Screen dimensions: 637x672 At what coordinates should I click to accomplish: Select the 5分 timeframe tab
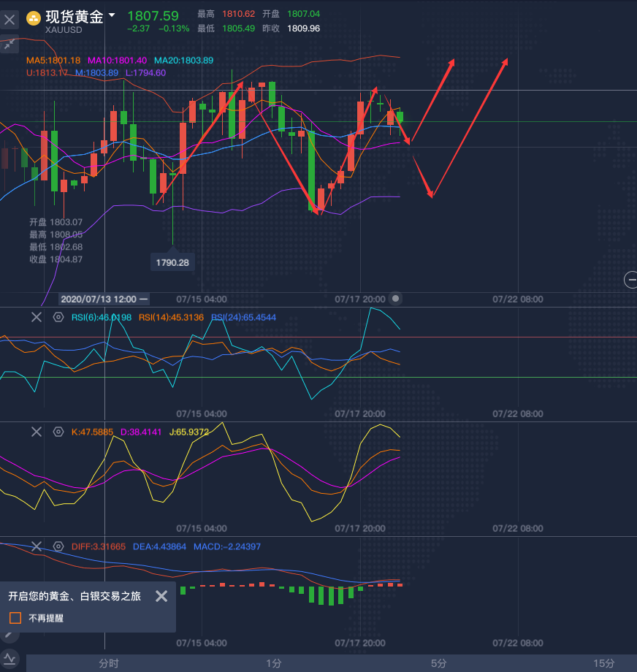(x=438, y=663)
